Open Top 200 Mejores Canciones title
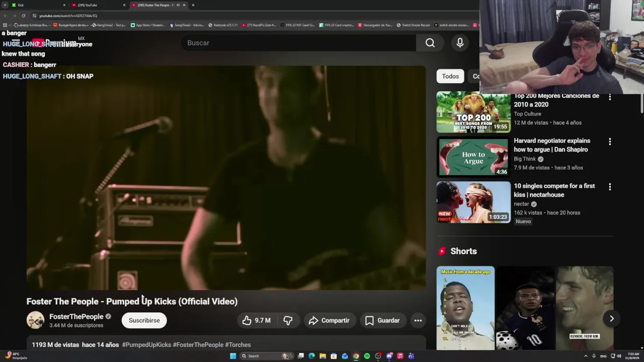Image resolution: width=644 pixels, height=362 pixels. click(x=556, y=100)
